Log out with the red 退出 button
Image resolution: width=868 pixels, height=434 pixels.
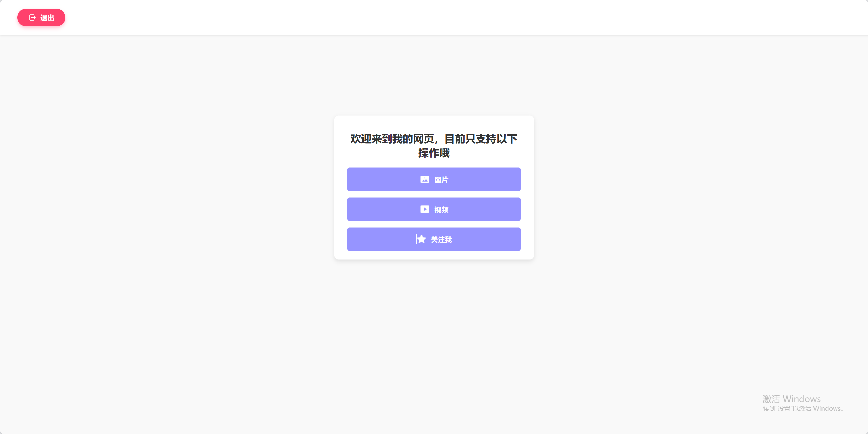click(x=41, y=18)
